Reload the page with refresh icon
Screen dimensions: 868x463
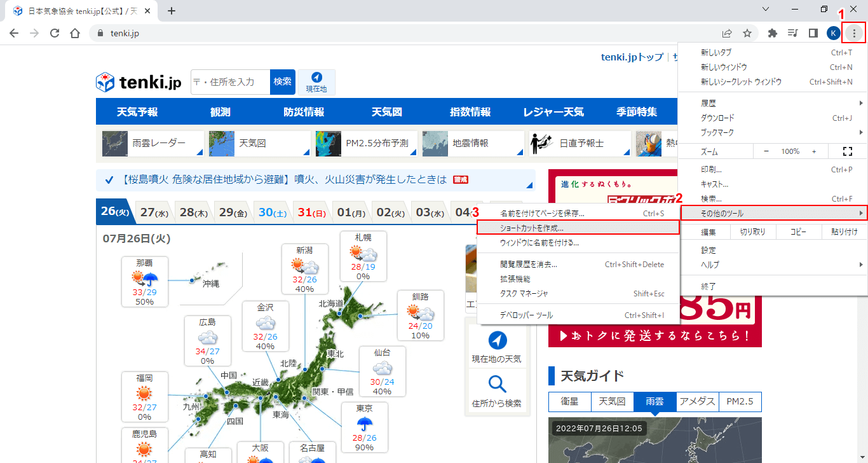(55, 33)
